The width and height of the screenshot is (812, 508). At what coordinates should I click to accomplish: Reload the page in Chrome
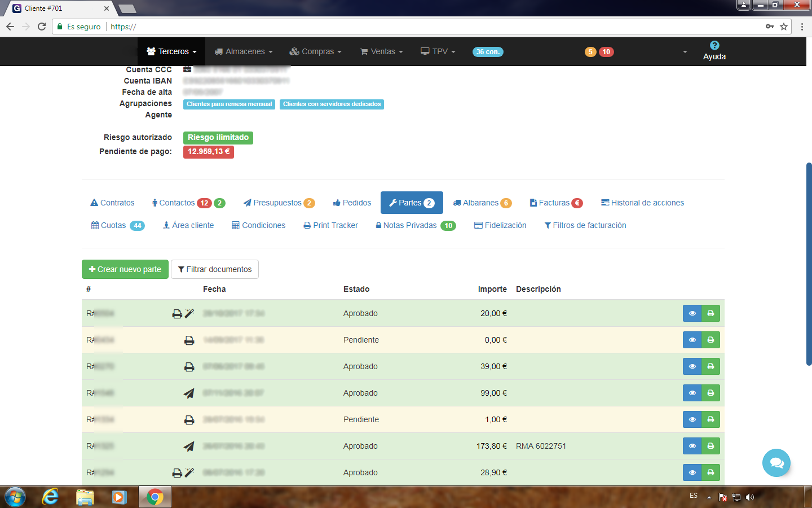tap(42, 27)
